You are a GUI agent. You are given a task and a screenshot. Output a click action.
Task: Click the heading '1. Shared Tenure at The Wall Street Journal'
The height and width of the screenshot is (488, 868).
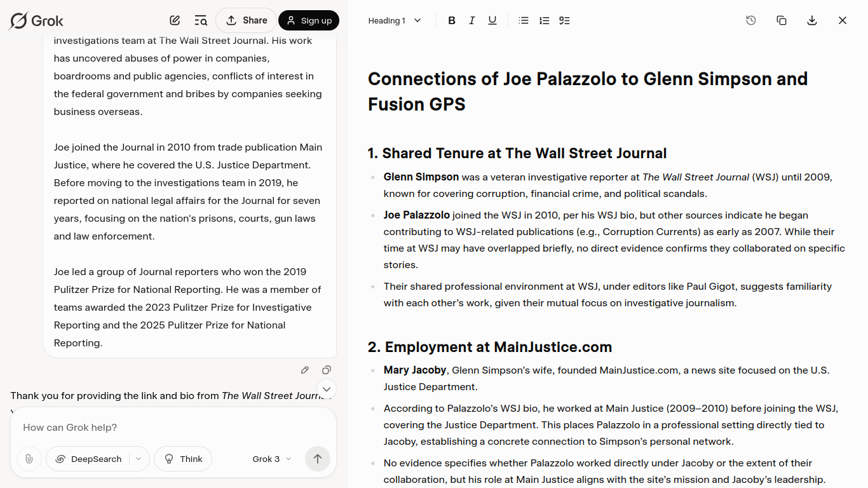click(517, 153)
